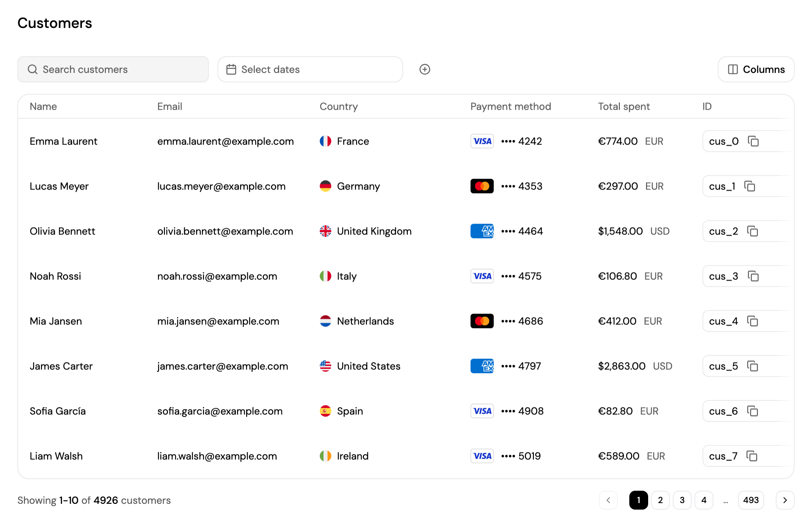Copy the cus_5 customer ID
This screenshot has width=812, height=527.
point(753,366)
